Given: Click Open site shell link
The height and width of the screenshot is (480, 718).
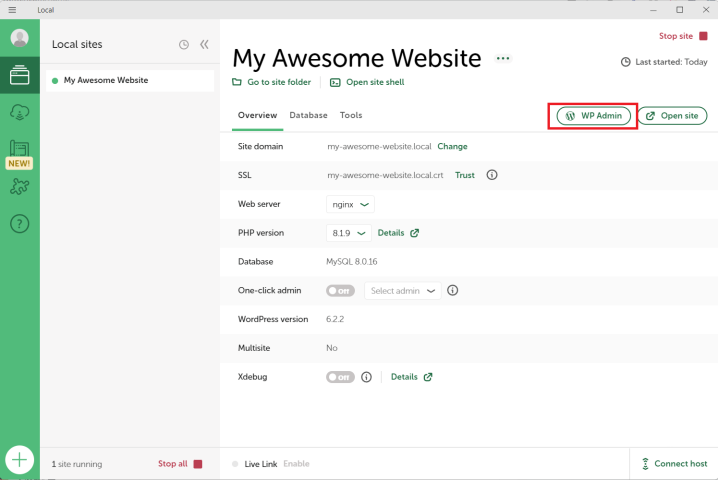Looking at the screenshot, I should (375, 82).
